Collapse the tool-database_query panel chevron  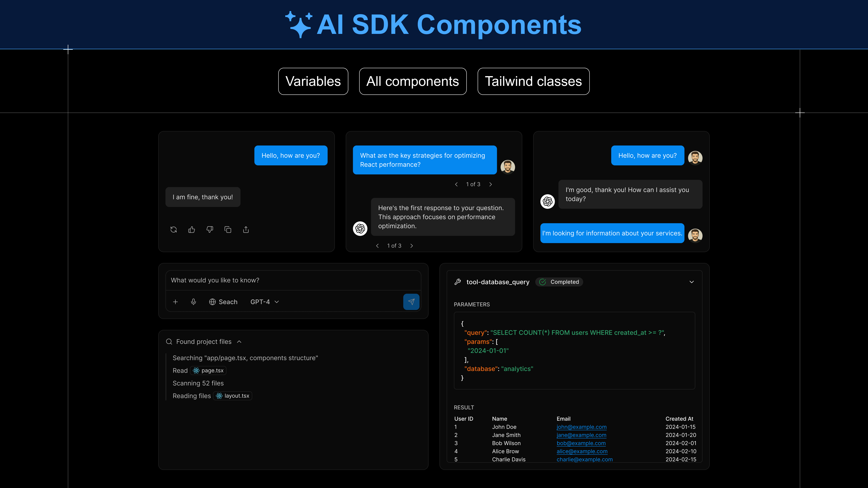pos(691,282)
